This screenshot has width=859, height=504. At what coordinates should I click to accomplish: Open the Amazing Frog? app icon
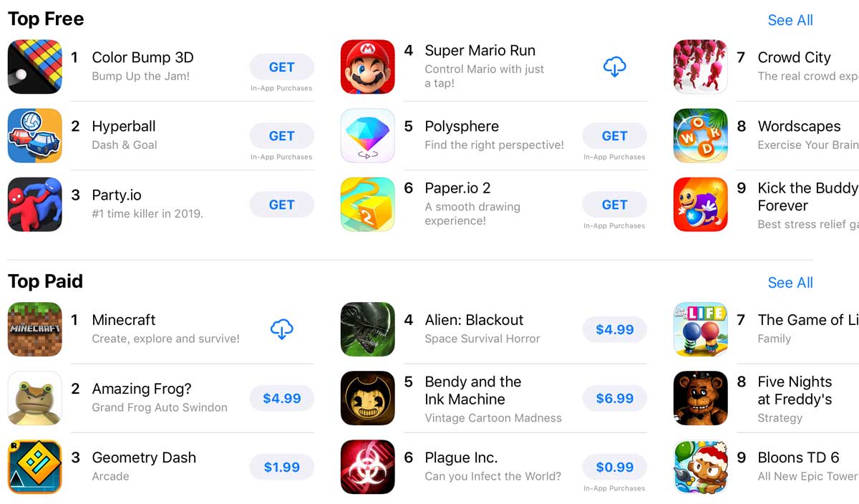(x=34, y=399)
